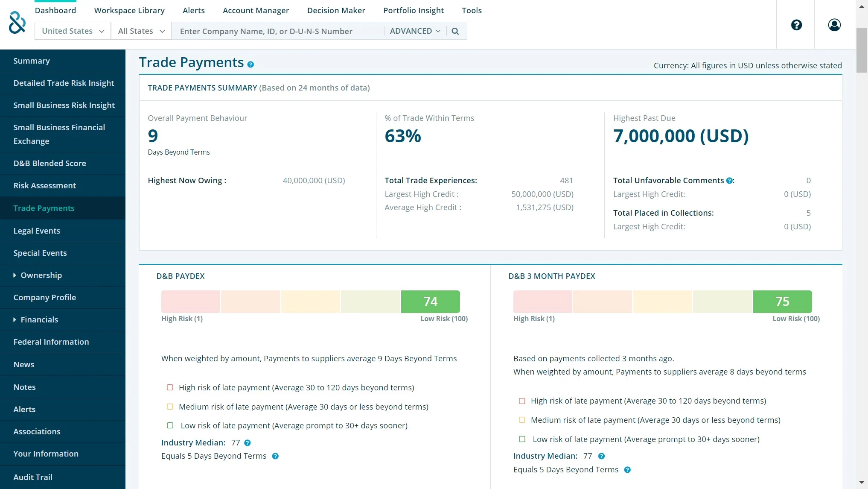Click green Low risk legend box under 3 Month PAYDEX
Viewport: 868px width, 489px height.
tap(522, 439)
